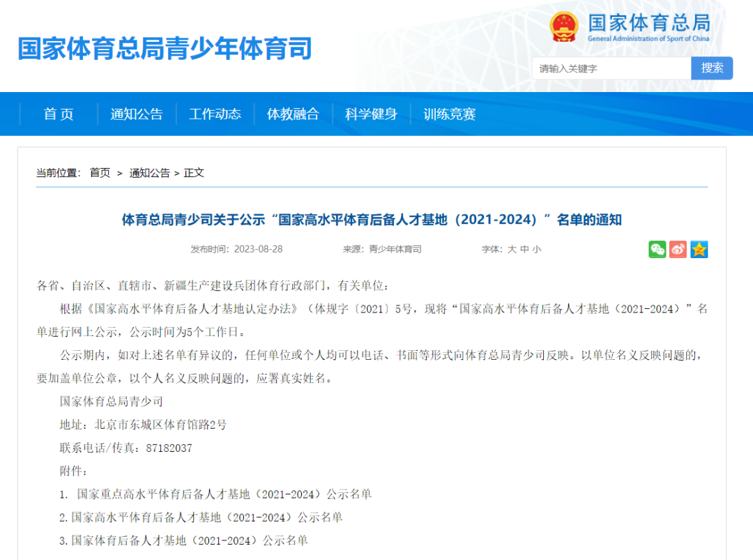This screenshot has width=753, height=560.
Task: Open attachment 国家重点高水平体育后备人才基地 公示名单
Action: (x=225, y=494)
